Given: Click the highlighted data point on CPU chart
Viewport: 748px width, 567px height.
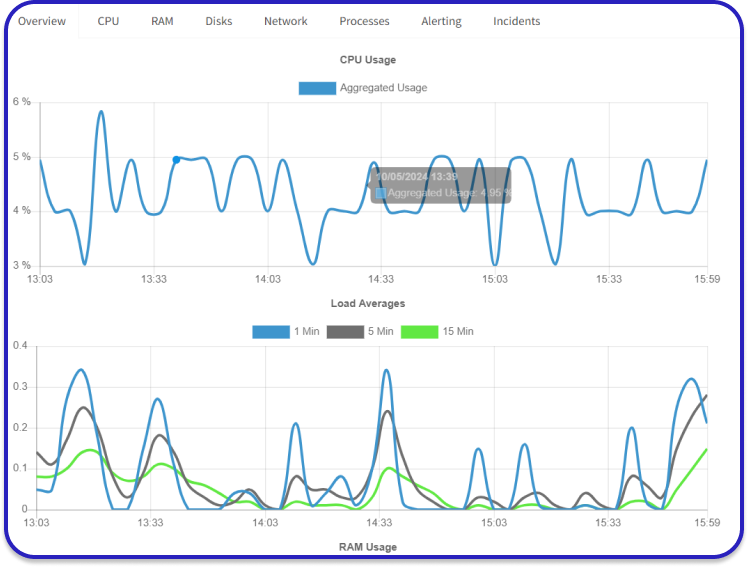Looking at the screenshot, I should [176, 159].
